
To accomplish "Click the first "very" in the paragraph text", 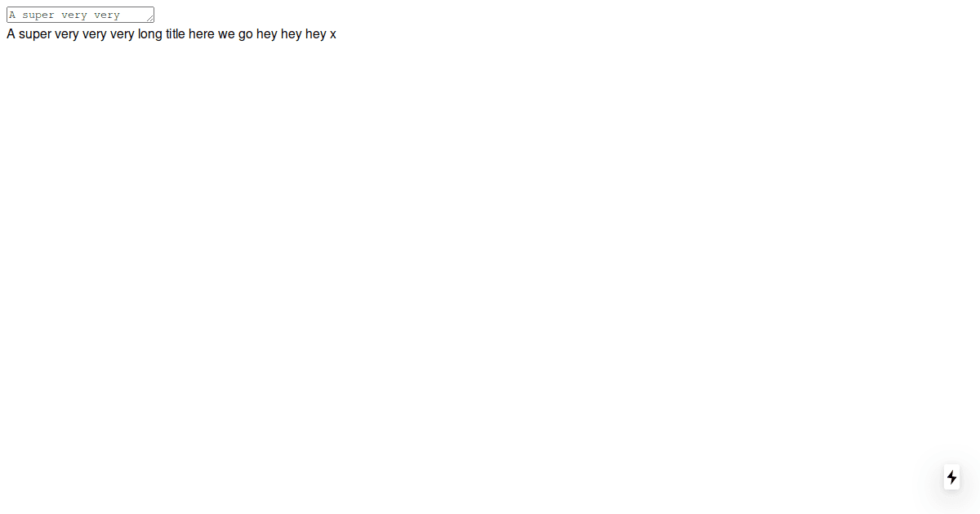I will pyautogui.click(x=67, y=34).
